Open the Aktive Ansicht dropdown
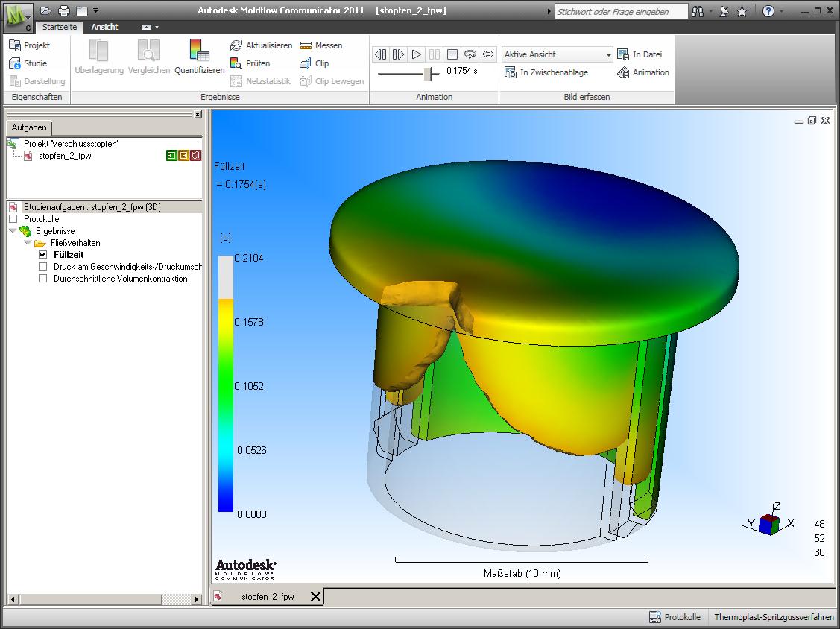The height and width of the screenshot is (629, 840). (x=608, y=54)
